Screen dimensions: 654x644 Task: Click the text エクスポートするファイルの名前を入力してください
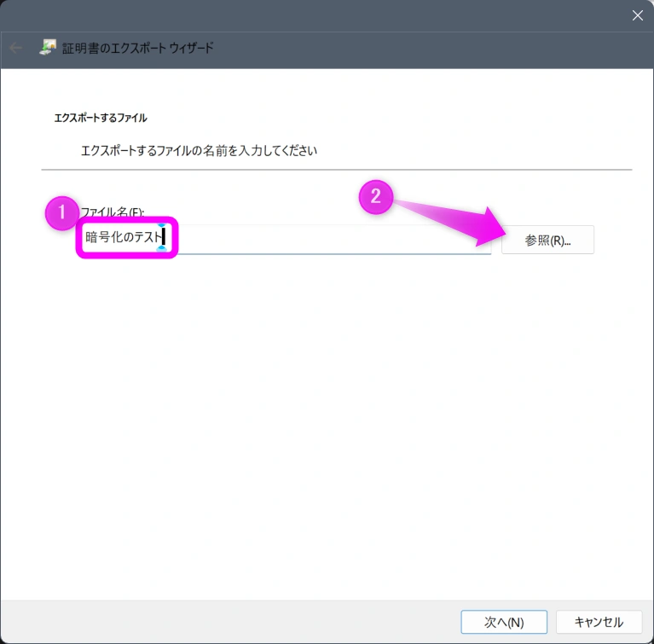199,151
